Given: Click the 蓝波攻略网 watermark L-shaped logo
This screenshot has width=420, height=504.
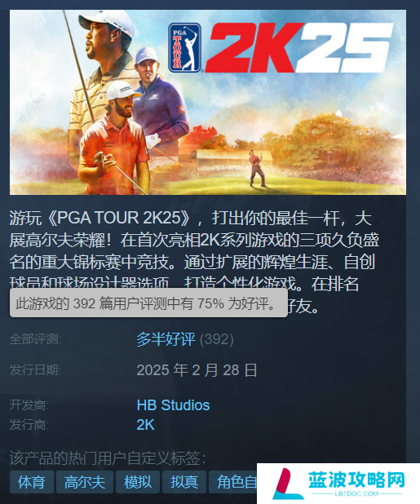Looking at the screenshot, I should (286, 484).
